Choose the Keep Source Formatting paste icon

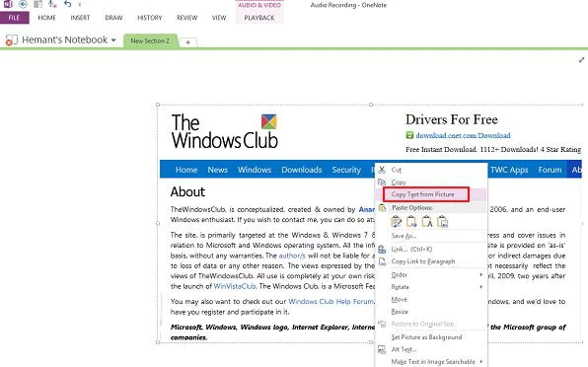click(396, 222)
